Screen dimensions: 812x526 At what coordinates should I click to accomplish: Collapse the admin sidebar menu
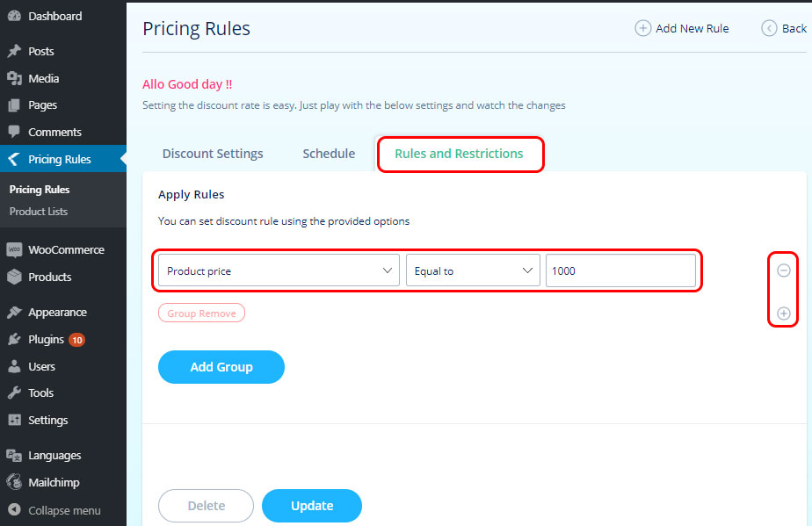tap(63, 510)
